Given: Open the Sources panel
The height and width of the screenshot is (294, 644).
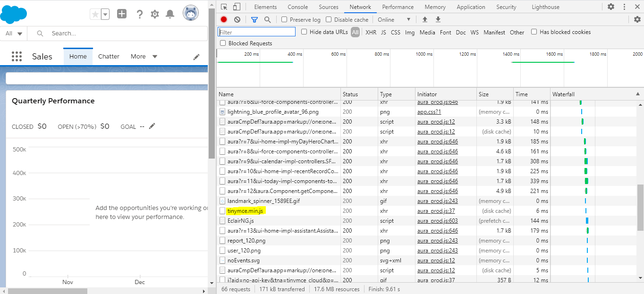Looking at the screenshot, I should [x=329, y=7].
